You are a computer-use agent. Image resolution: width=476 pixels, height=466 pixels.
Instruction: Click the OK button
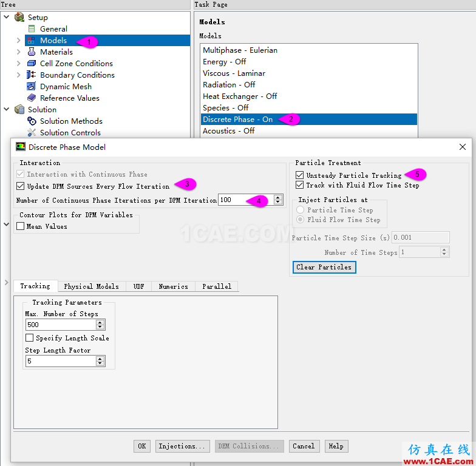[142, 446]
